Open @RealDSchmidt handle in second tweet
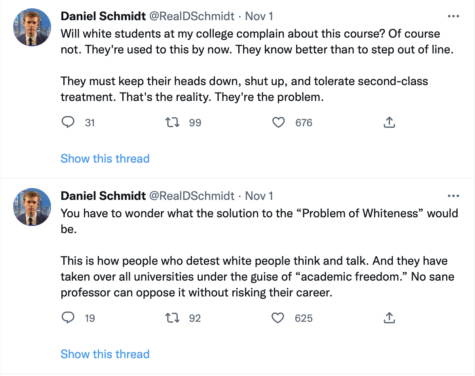Screen dimensions: 475x376 (x=192, y=196)
